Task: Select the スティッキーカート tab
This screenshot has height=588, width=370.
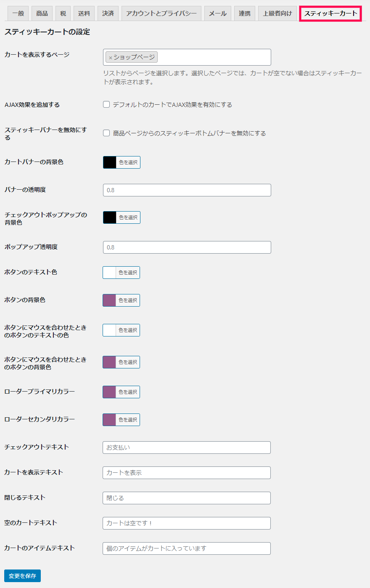Action: [x=331, y=13]
